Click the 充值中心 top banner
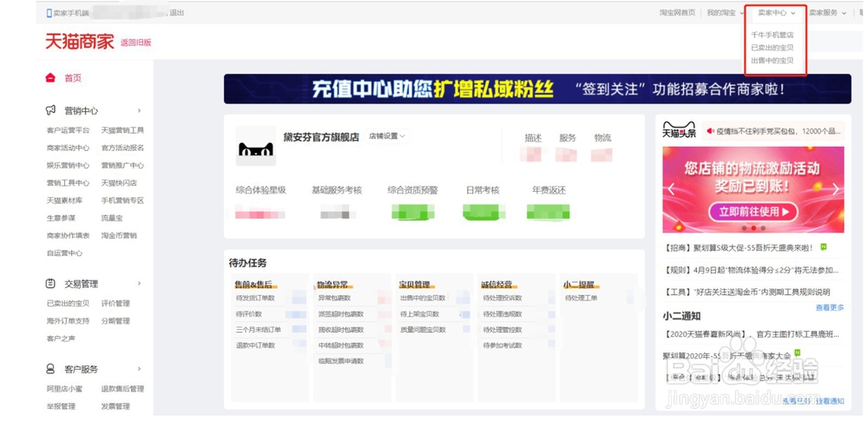This screenshot has height=428, width=868. pos(537,89)
